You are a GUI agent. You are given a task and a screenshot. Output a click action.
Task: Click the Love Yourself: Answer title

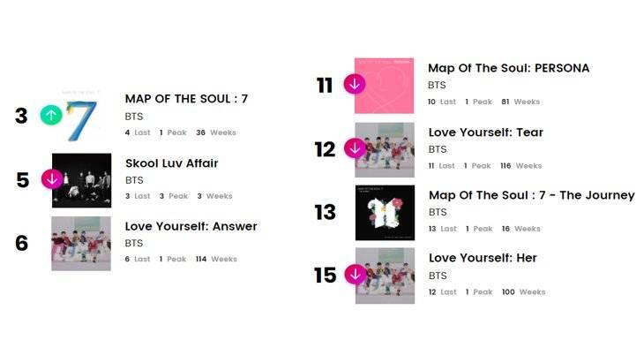coord(191,226)
